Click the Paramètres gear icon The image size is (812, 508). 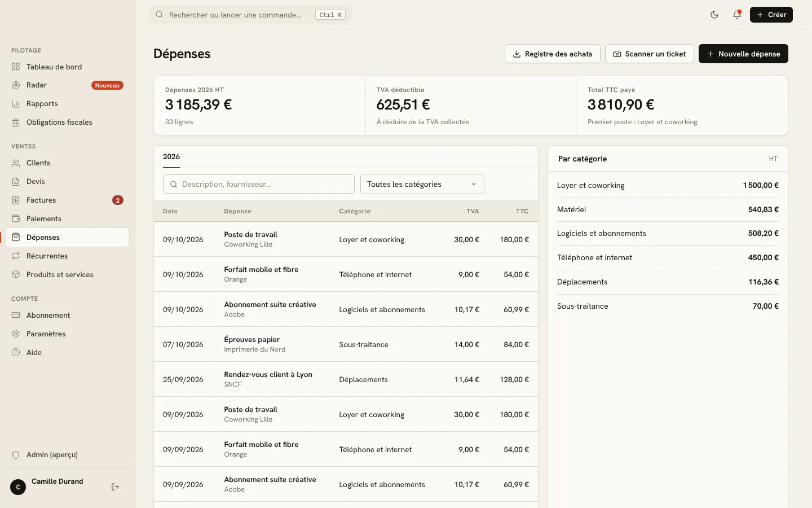[16, 334]
